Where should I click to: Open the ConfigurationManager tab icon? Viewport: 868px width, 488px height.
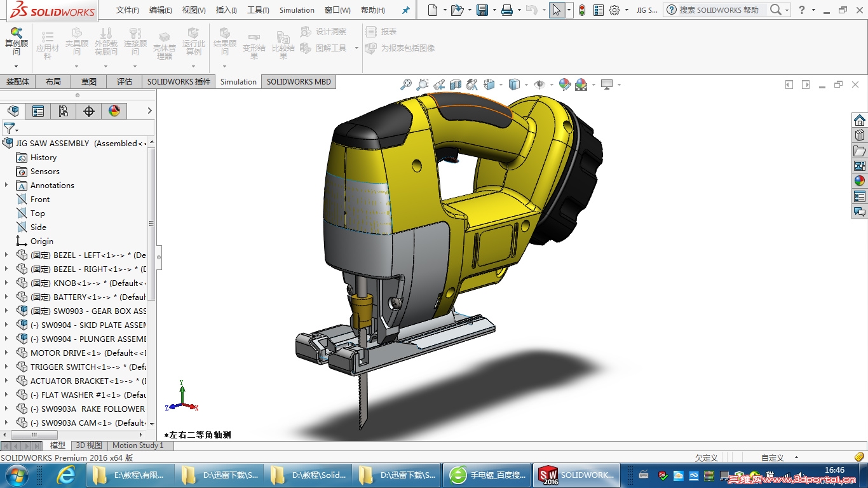click(64, 111)
